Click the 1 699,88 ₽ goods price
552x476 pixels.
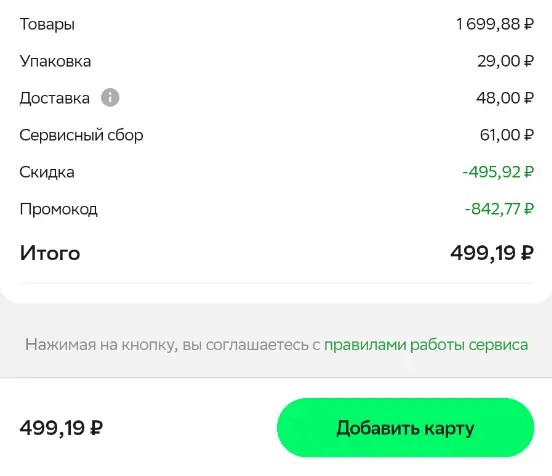click(495, 24)
